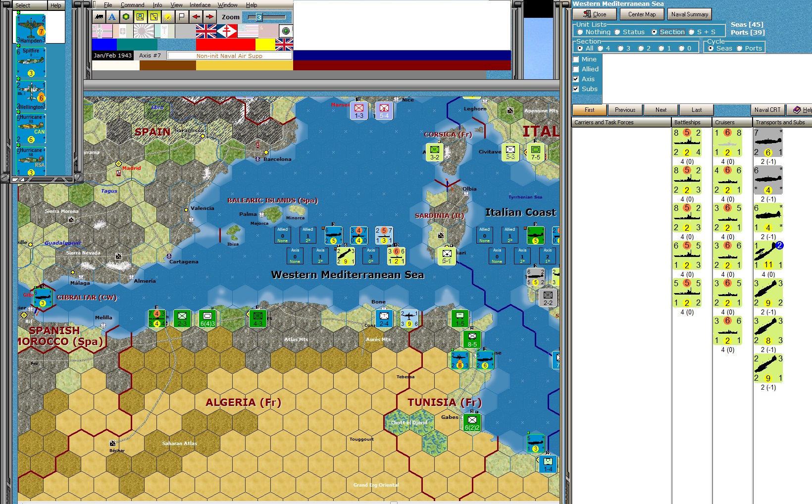Enable the Allied checkbox
The width and height of the screenshot is (812, 504).
(x=576, y=69)
